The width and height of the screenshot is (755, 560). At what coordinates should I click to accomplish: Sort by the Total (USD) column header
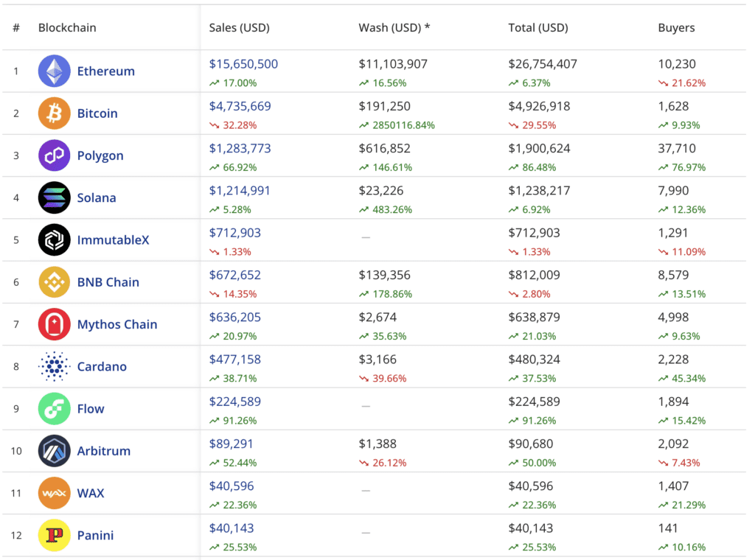coord(537,28)
